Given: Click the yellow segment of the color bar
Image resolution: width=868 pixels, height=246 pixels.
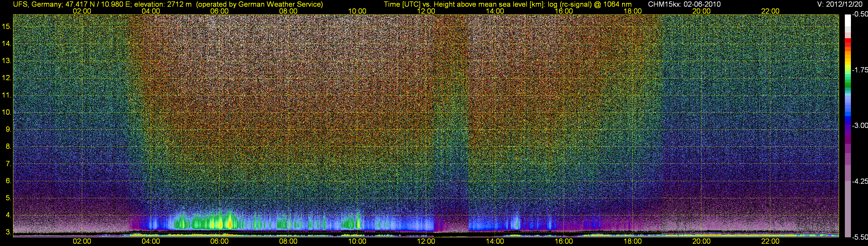Looking at the screenshot, I should [848, 64].
